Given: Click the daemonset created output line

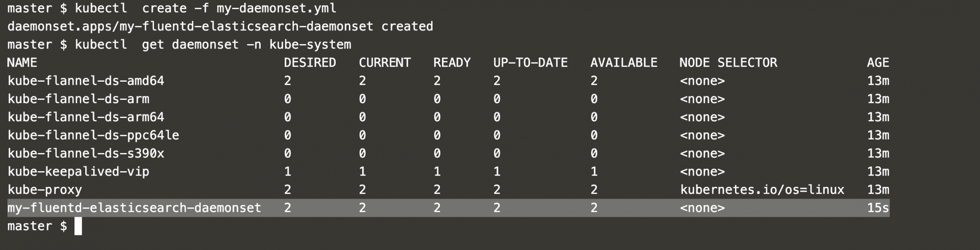Looking at the screenshot, I should (x=220, y=26).
